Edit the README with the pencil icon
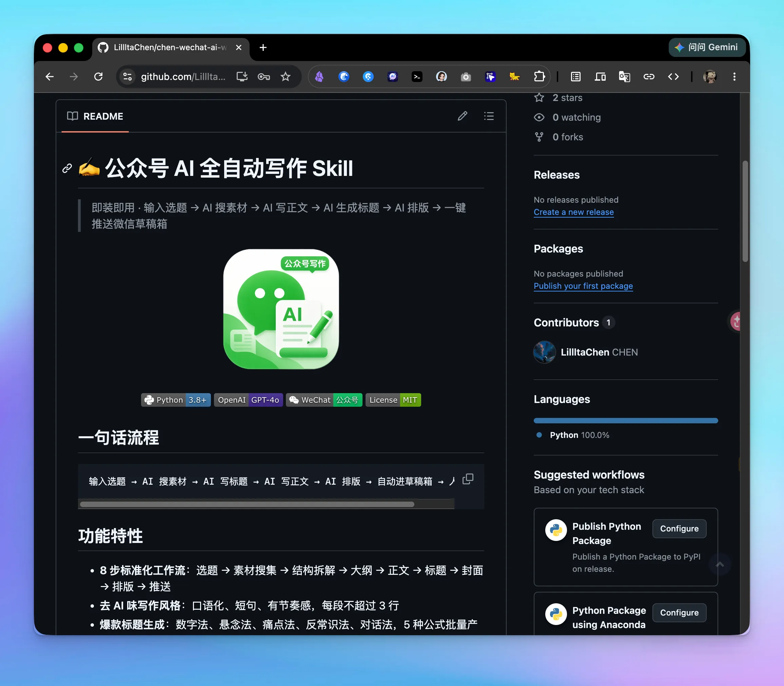Viewport: 784px width, 686px height. pyautogui.click(x=462, y=116)
